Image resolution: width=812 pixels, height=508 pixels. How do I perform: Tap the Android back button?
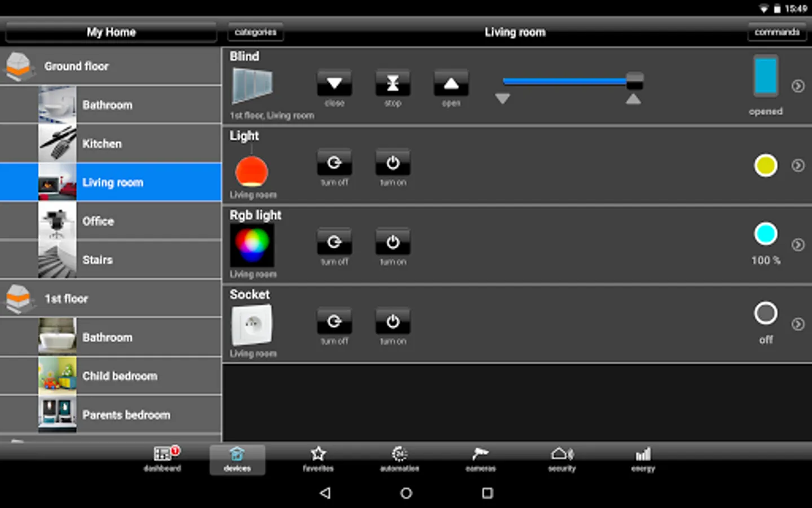[325, 493]
